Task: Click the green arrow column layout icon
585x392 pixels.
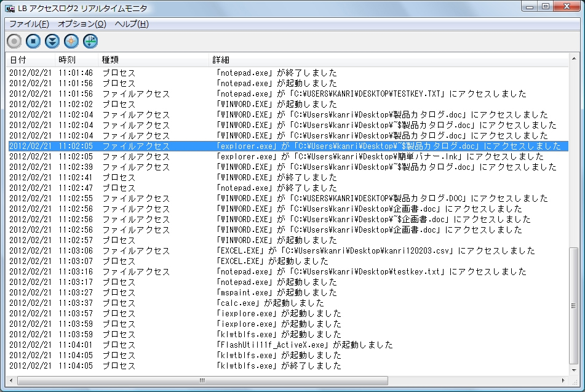Action: tap(90, 41)
